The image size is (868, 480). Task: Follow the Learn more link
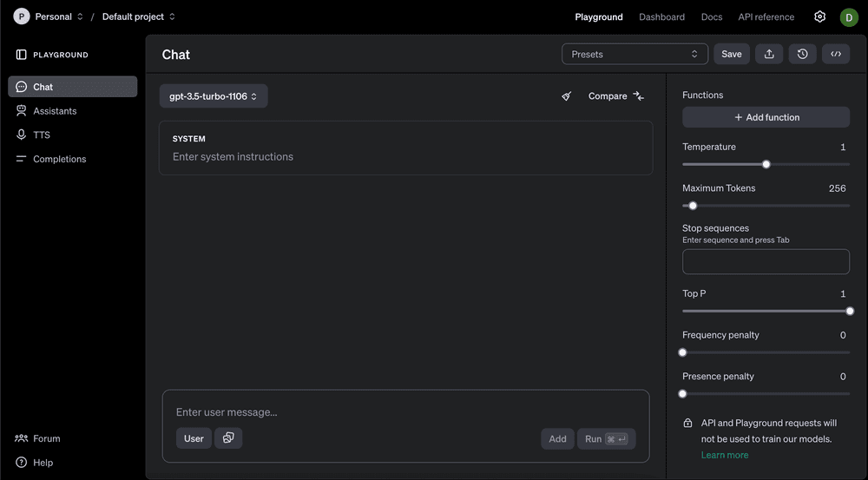725,455
